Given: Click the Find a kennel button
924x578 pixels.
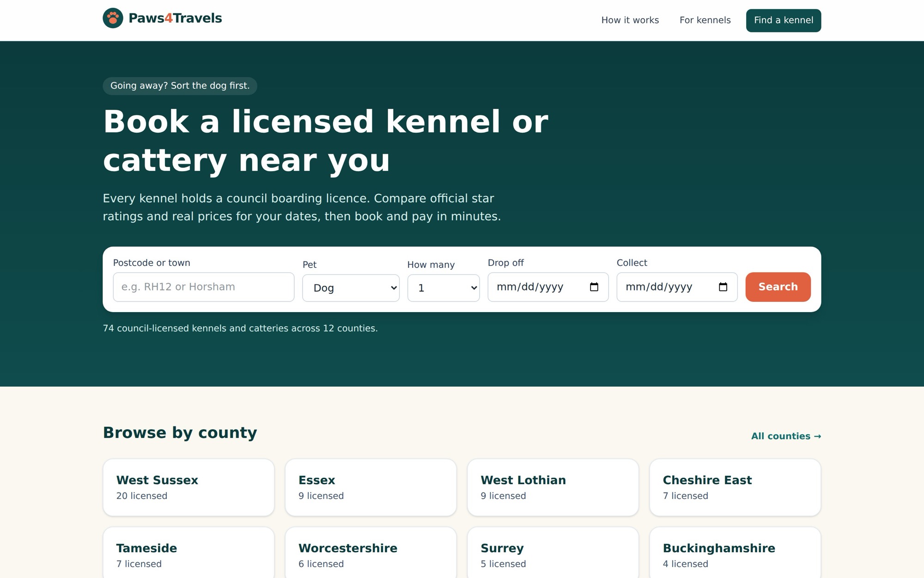Looking at the screenshot, I should click(784, 20).
